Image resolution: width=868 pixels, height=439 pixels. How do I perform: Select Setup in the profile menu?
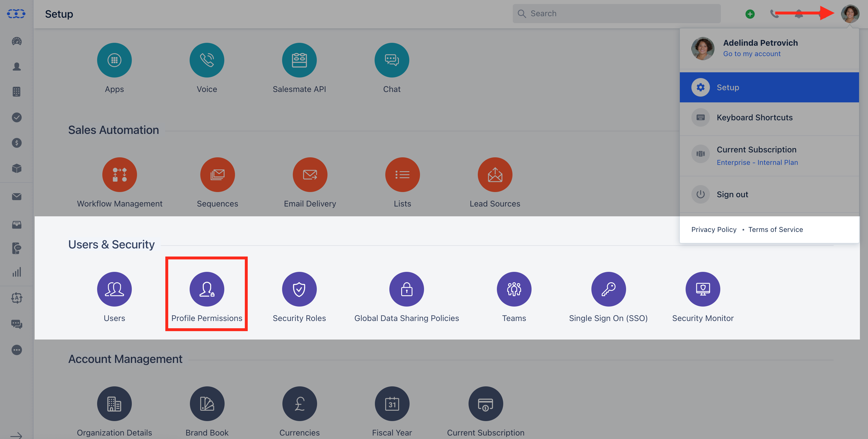769,87
